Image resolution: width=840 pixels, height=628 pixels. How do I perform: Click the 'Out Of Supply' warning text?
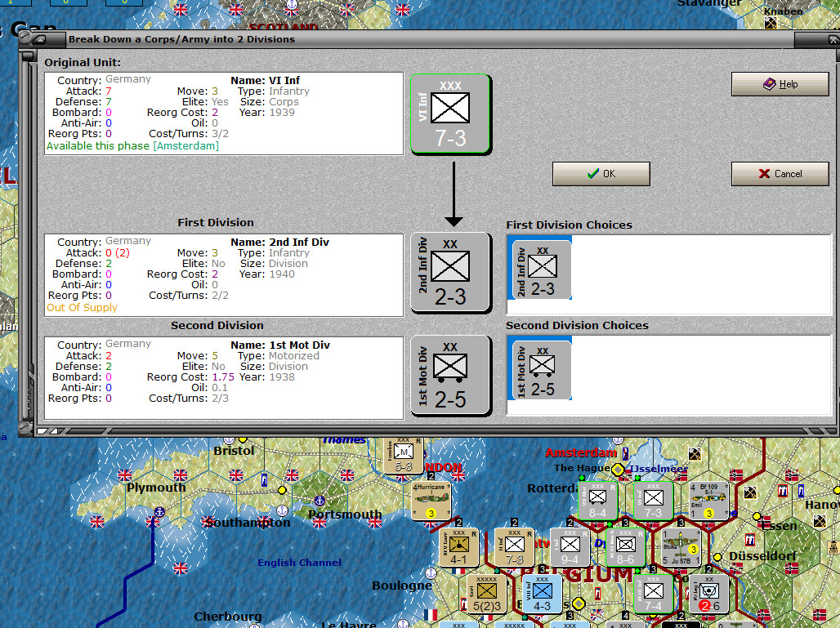(x=82, y=308)
